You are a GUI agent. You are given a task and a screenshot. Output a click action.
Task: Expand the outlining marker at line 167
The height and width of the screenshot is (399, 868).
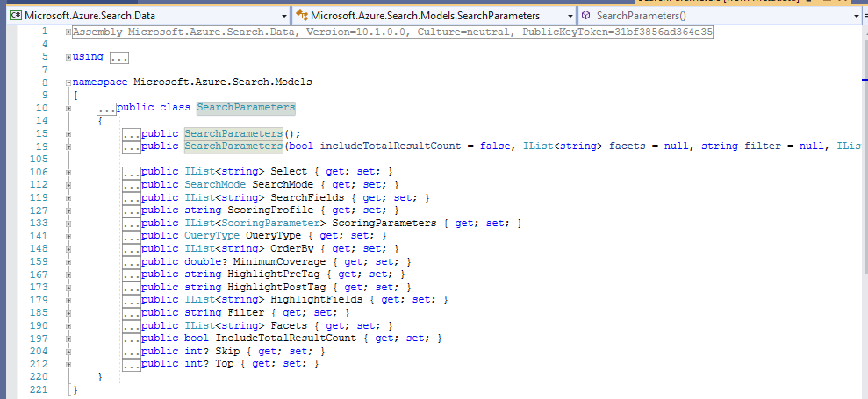[x=68, y=274]
